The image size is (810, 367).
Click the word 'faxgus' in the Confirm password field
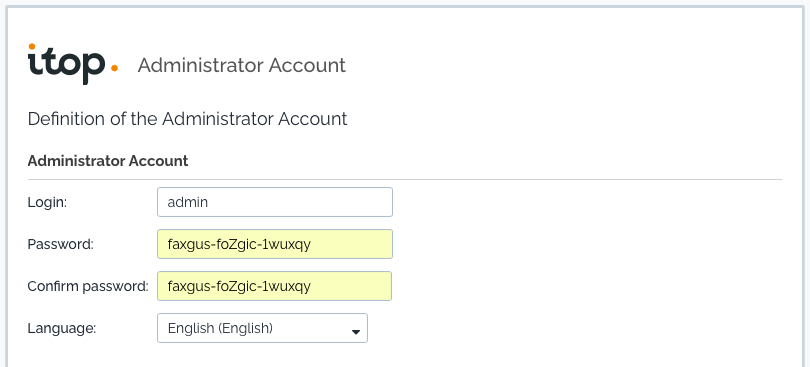click(x=188, y=286)
